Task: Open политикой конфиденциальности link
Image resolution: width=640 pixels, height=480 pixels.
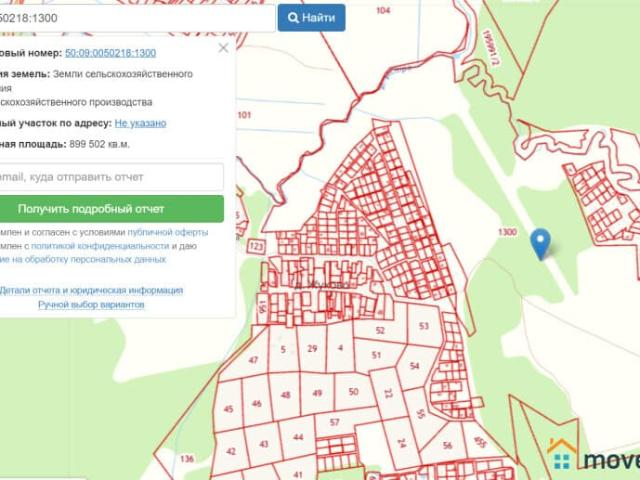Action: pyautogui.click(x=100, y=246)
